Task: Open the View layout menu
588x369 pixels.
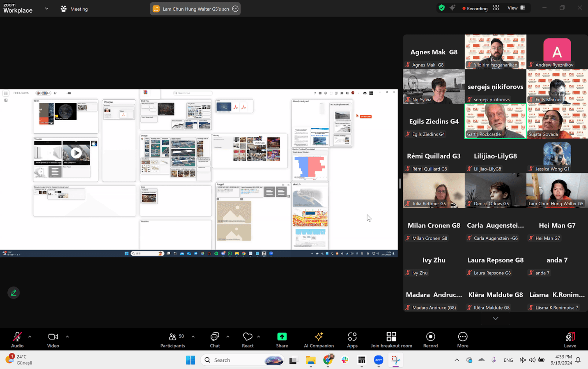Action: [516, 8]
